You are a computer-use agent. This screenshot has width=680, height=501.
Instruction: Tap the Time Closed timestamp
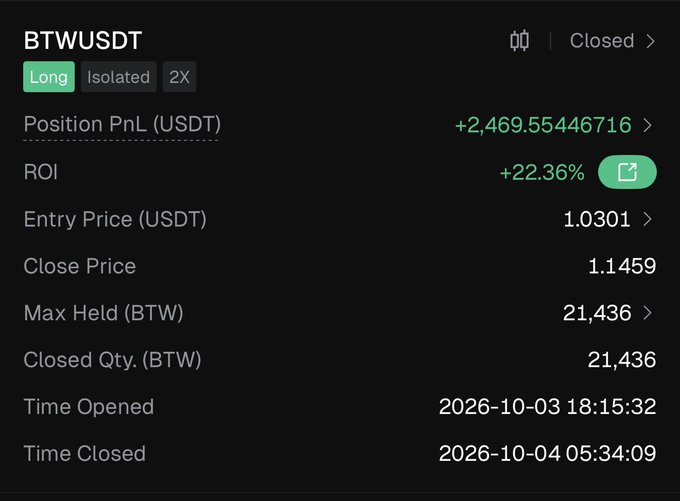point(547,454)
